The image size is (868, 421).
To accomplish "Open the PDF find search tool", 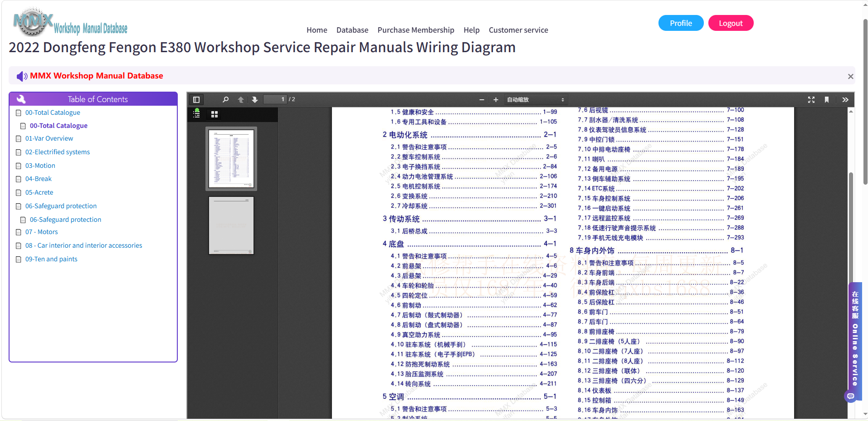I will coord(225,99).
